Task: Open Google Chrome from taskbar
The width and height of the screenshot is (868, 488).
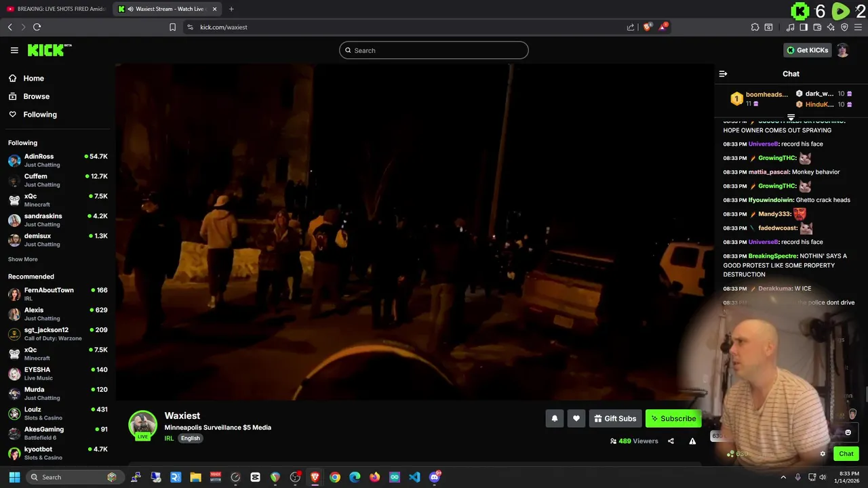Action: 335,477
